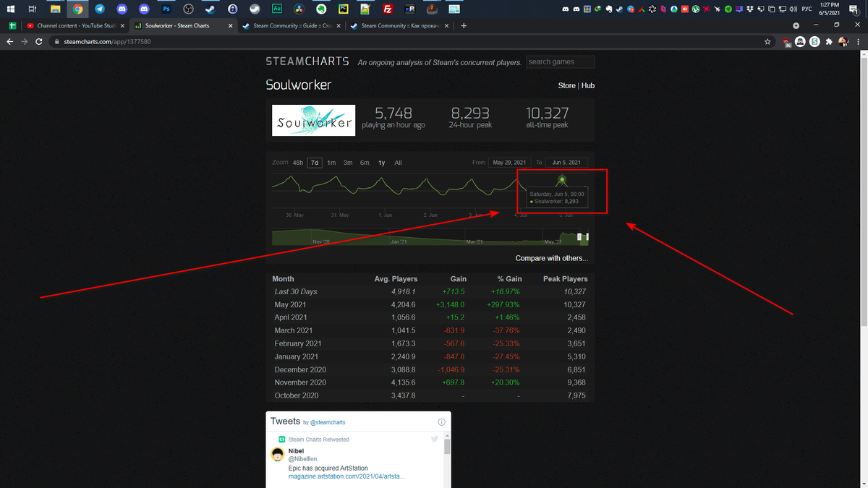This screenshot has width=868, height=488.
Task: Open the Chrome tab search dropdown arrow
Action: click(796, 25)
